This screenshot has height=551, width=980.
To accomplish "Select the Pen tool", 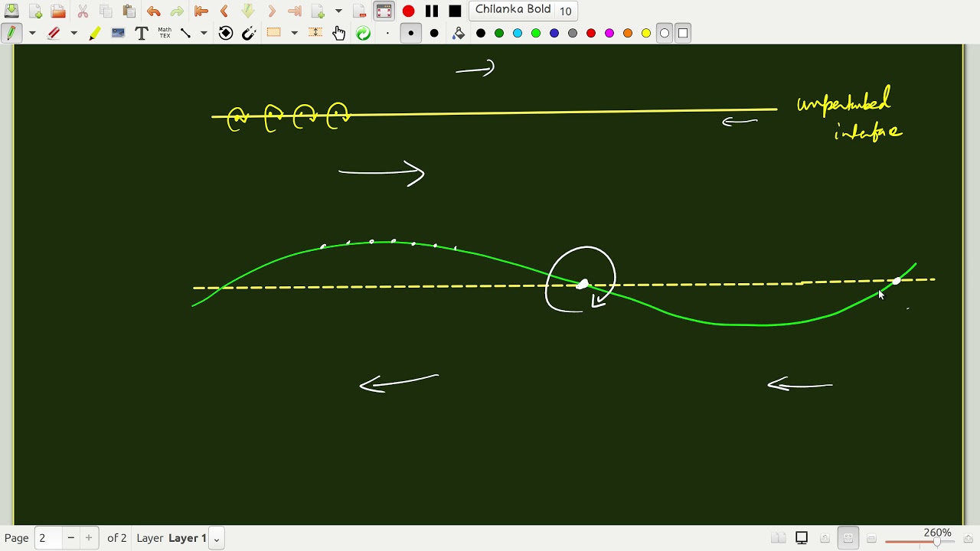I will (11, 33).
